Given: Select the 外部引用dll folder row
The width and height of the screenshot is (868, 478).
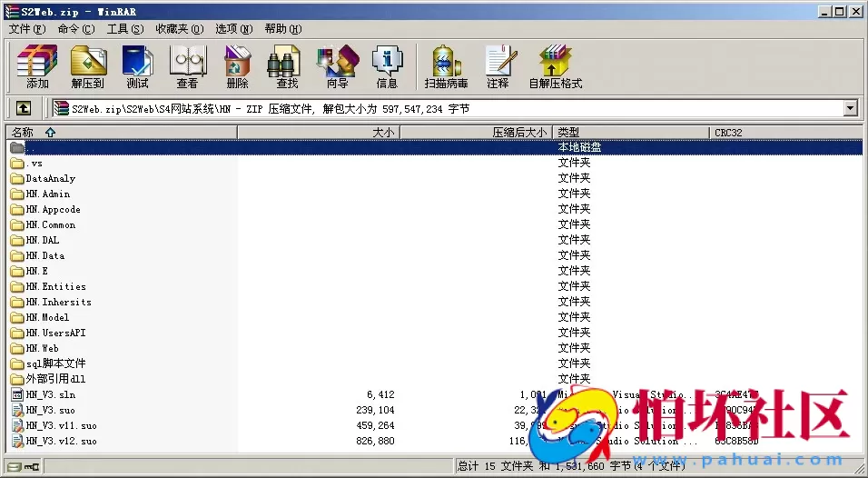Looking at the screenshot, I should [x=435, y=380].
